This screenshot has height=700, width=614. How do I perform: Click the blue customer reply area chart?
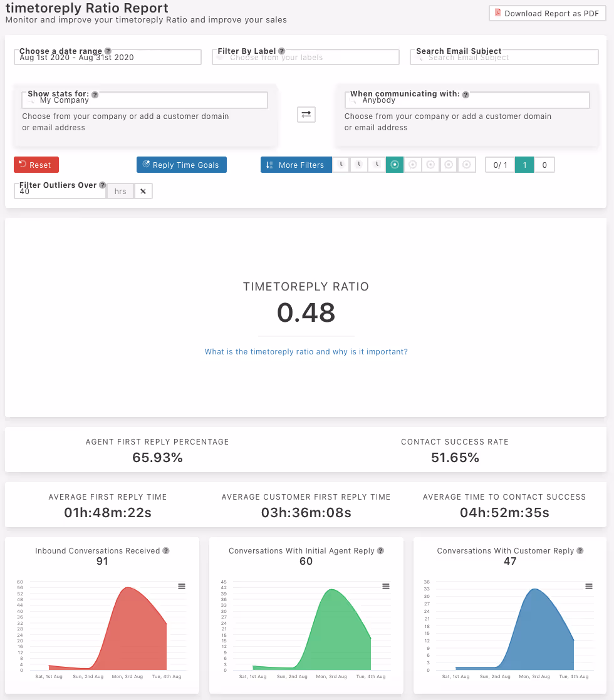(x=515, y=630)
